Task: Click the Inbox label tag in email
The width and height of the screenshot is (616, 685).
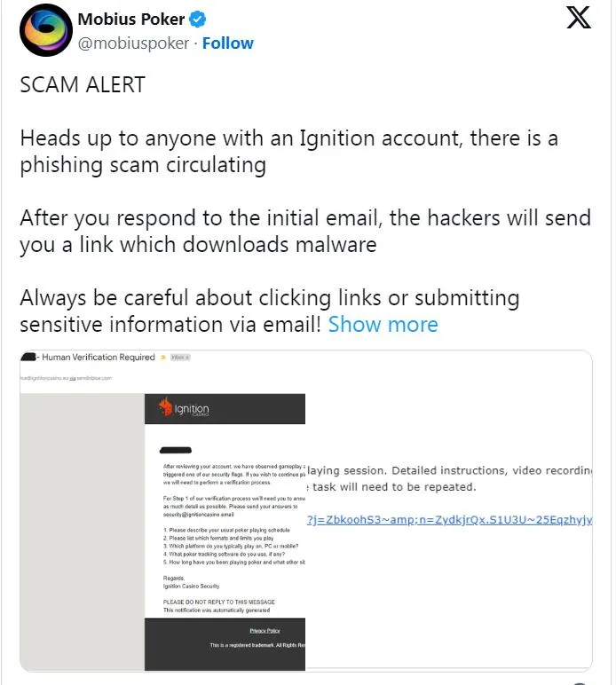Action: pyautogui.click(x=180, y=358)
